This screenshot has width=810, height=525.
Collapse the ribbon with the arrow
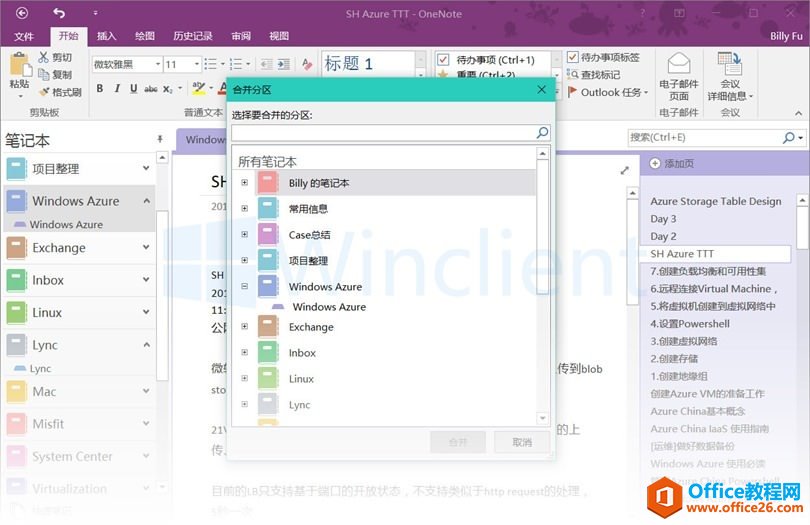click(x=799, y=113)
